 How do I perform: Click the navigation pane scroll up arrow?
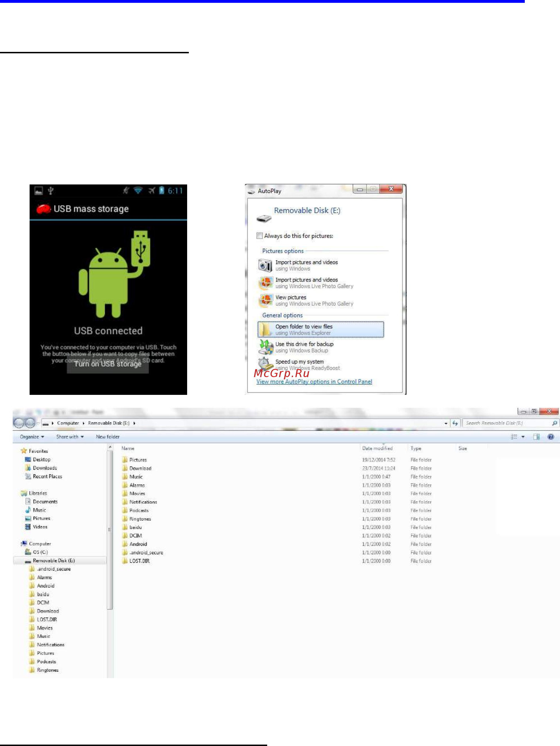tap(110, 447)
